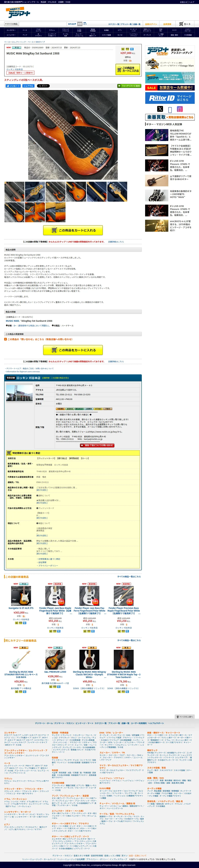Select the sixth thumbnail in first gallery row

(117, 192)
